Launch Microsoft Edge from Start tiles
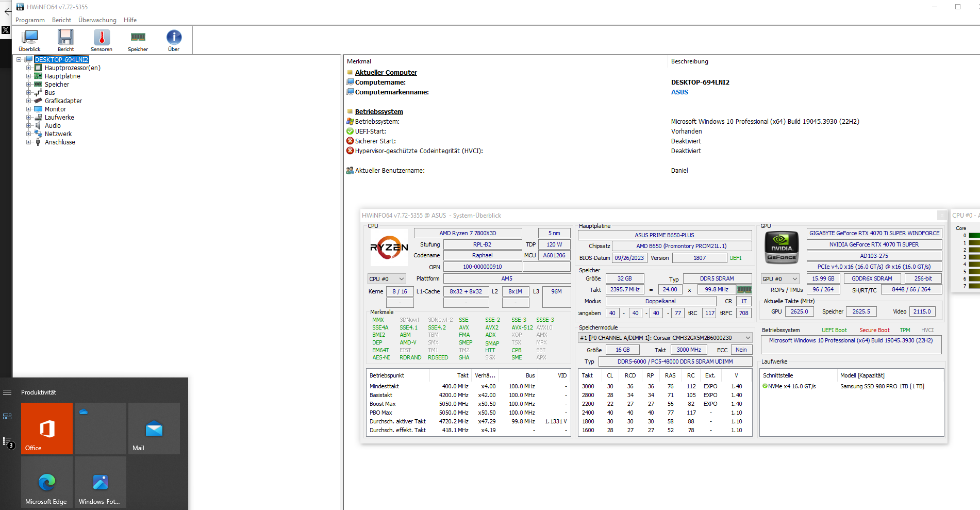The height and width of the screenshot is (510, 980). pyautogui.click(x=47, y=482)
